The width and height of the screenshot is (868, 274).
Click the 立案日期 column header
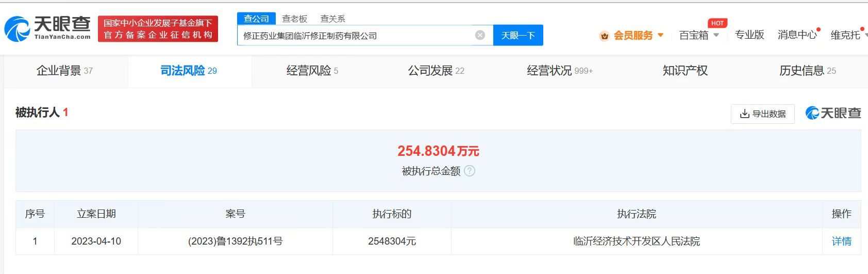click(x=96, y=214)
